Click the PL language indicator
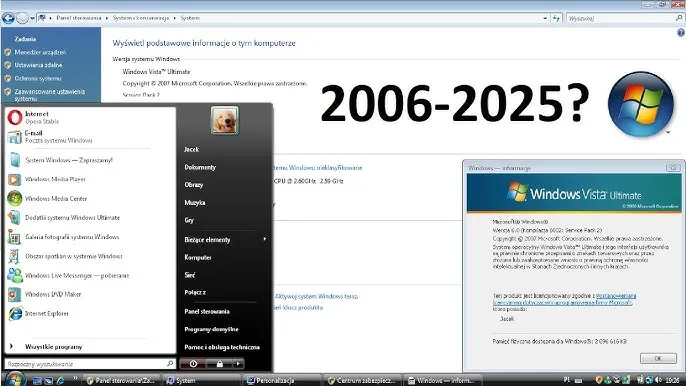 [567, 380]
